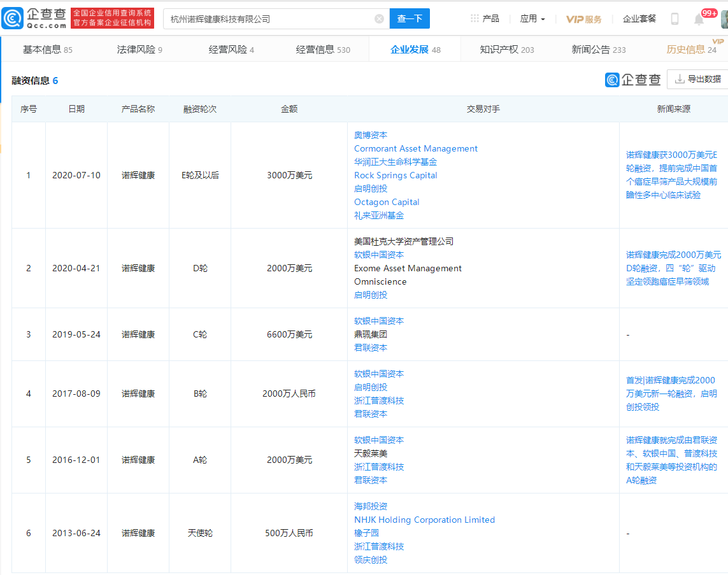Select the 企业发展 tab
Screen dimensions: 728x575
pos(415,50)
